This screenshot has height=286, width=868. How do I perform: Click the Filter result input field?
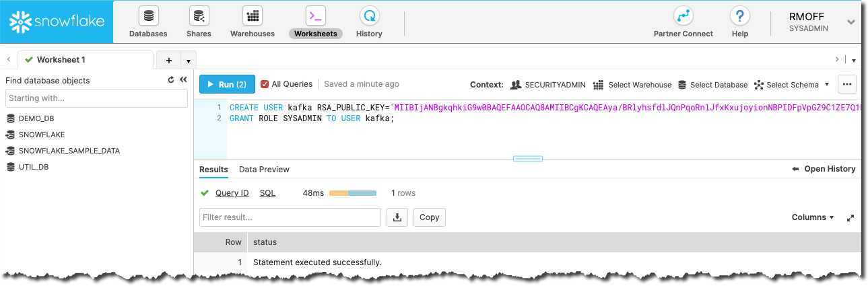coord(290,217)
